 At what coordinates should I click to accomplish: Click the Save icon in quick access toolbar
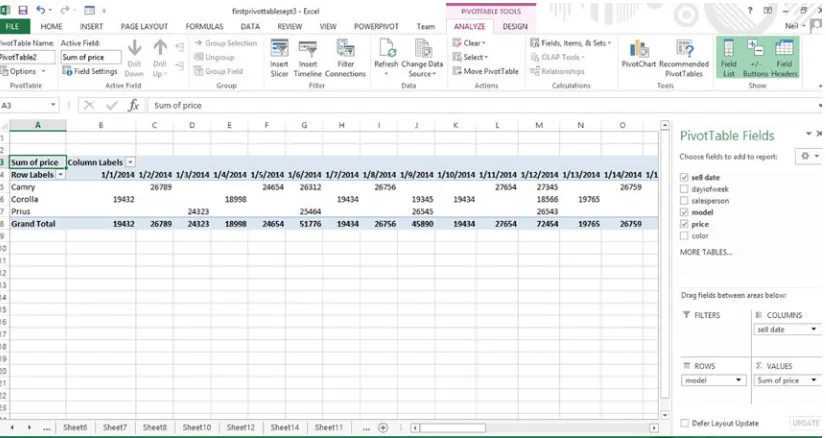click(x=23, y=10)
